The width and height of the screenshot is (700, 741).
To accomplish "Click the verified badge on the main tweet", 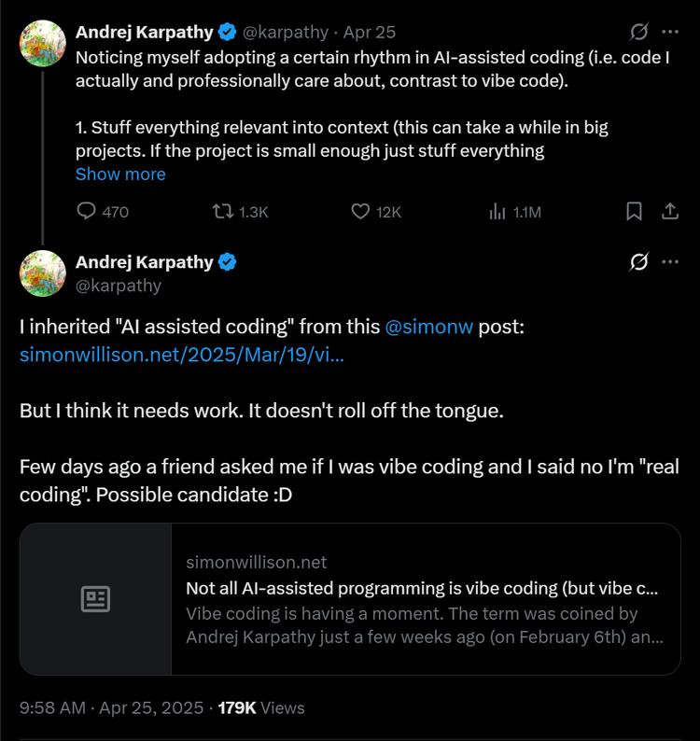I will [227, 262].
